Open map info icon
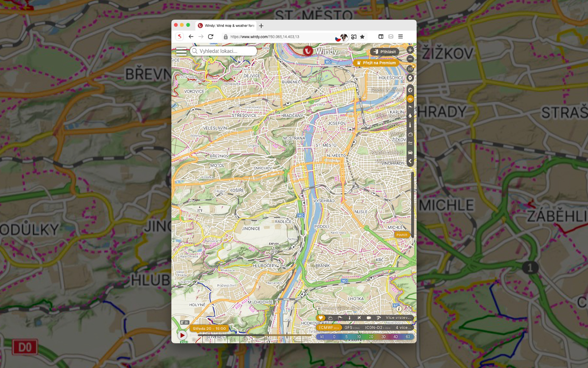 (399, 309)
